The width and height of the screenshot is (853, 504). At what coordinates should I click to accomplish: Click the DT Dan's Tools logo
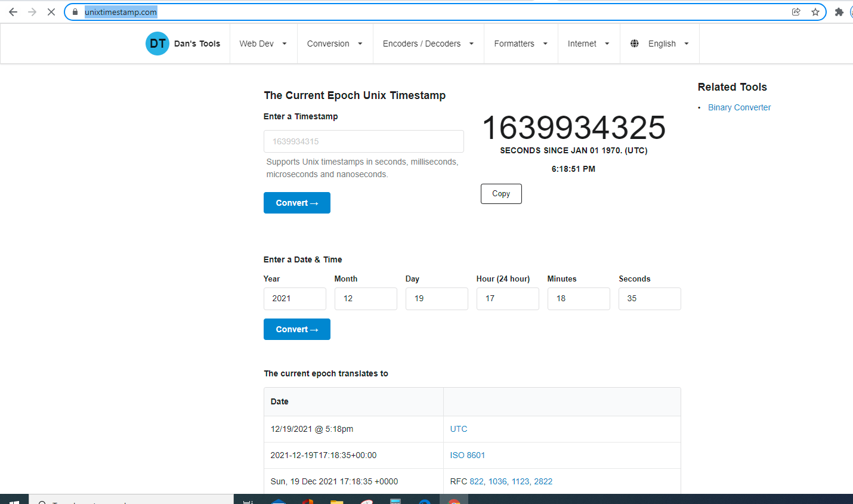[157, 44]
